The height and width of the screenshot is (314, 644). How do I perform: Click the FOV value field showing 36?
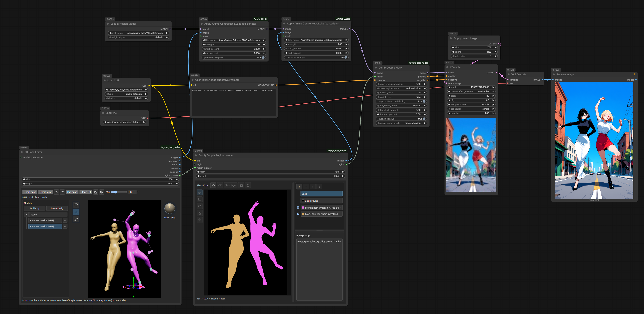[132, 192]
